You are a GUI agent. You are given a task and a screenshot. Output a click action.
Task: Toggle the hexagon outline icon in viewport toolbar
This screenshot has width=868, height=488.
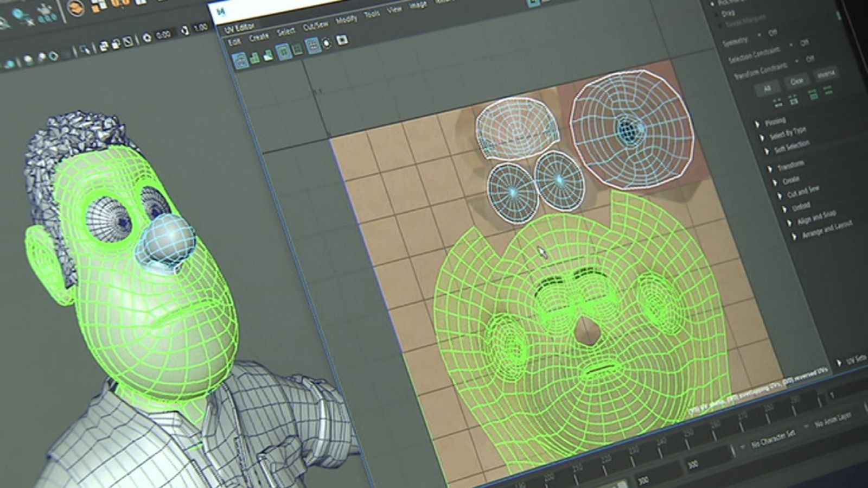[54, 56]
